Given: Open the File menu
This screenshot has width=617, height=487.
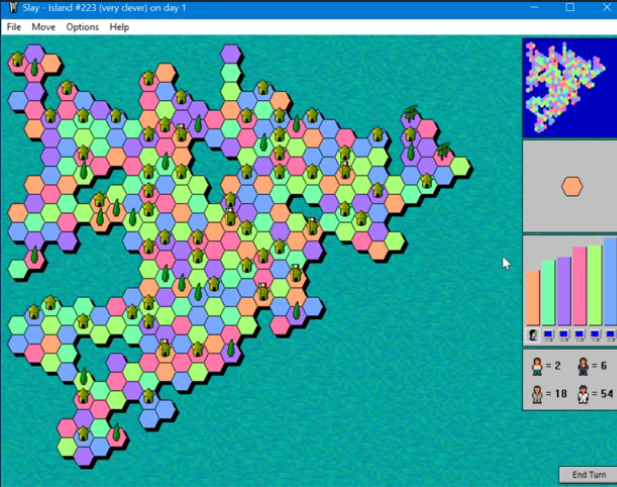Looking at the screenshot, I should pyautogui.click(x=14, y=27).
